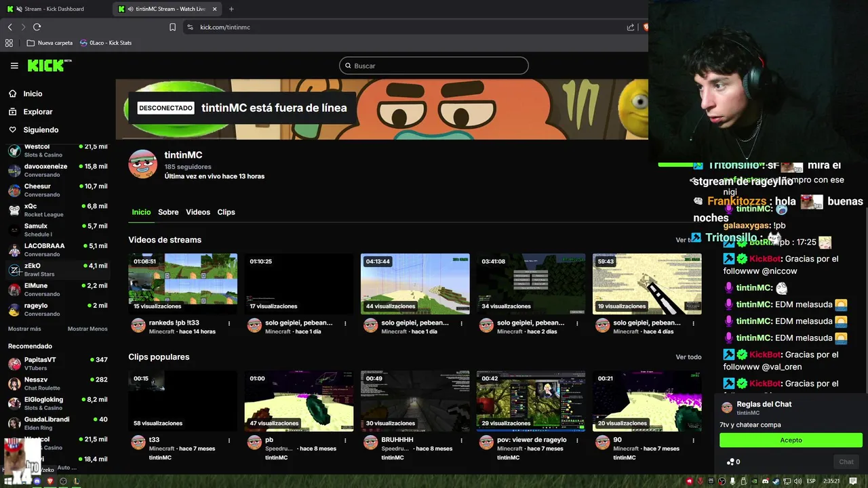Open xQc channel in sidebar
The height and width of the screenshot is (488, 868).
57,210
